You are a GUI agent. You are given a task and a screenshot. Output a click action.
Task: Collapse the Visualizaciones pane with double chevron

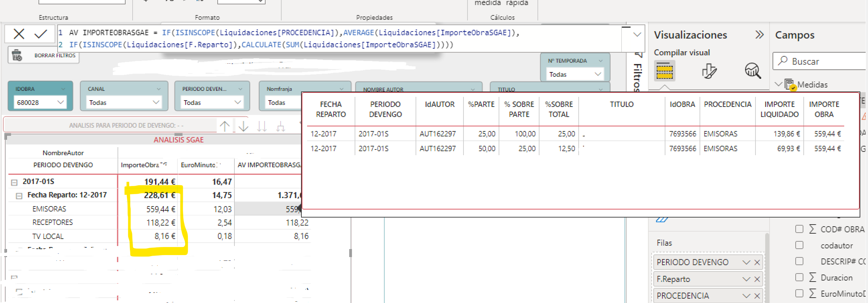759,35
